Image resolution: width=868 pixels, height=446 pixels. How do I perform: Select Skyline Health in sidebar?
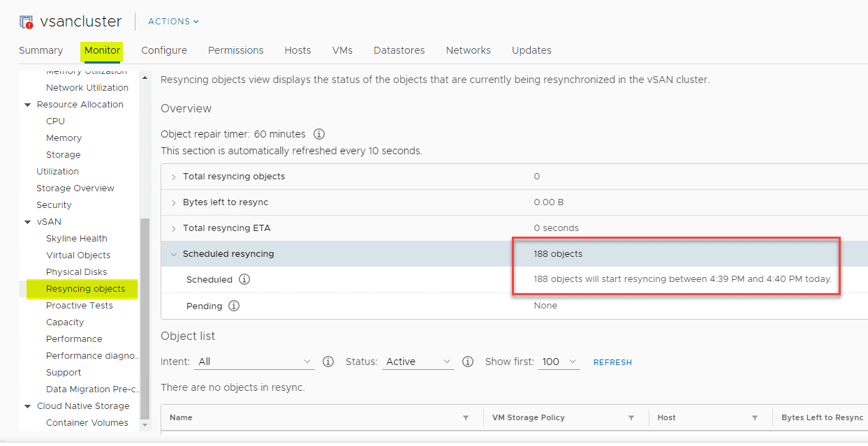(77, 239)
